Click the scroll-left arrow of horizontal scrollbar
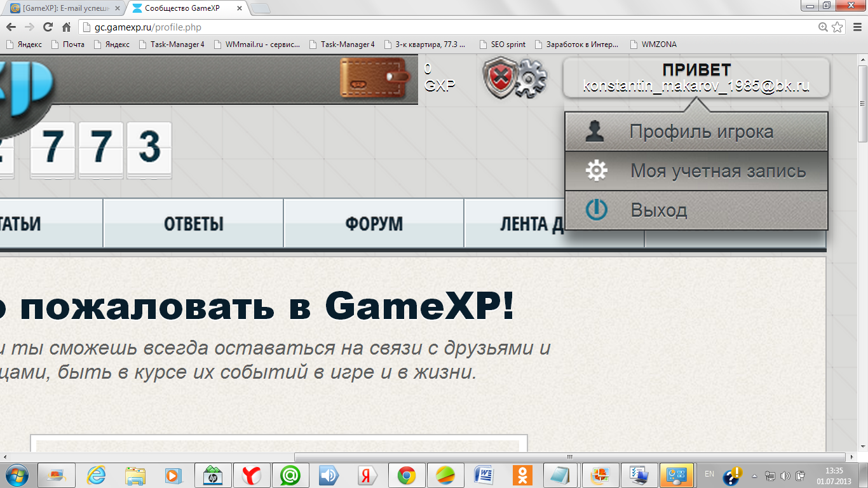 tap(5, 457)
